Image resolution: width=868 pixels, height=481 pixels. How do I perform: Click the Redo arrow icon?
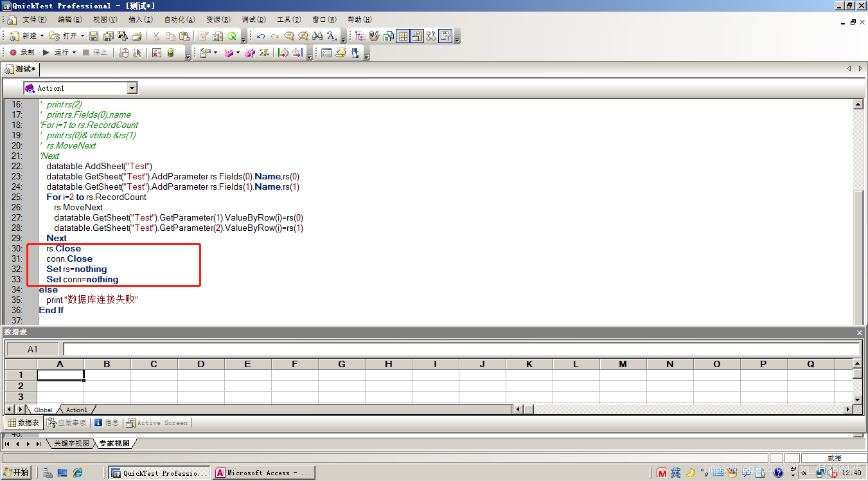click(275, 36)
